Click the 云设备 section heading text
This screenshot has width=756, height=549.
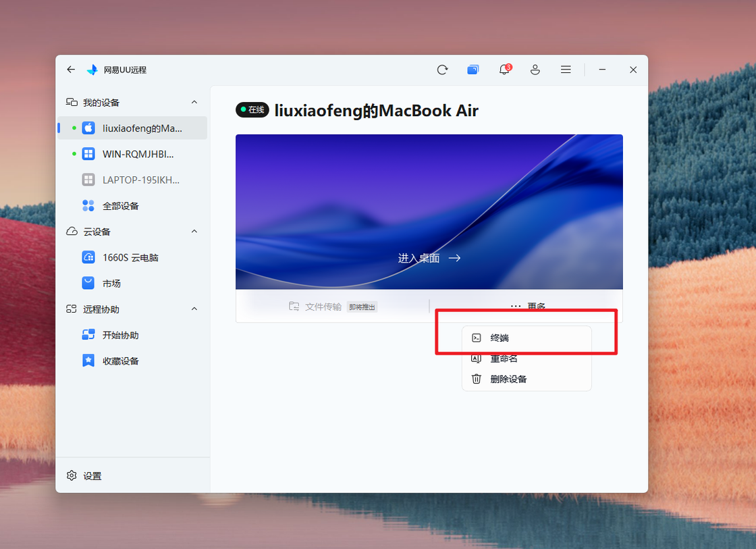coord(97,232)
